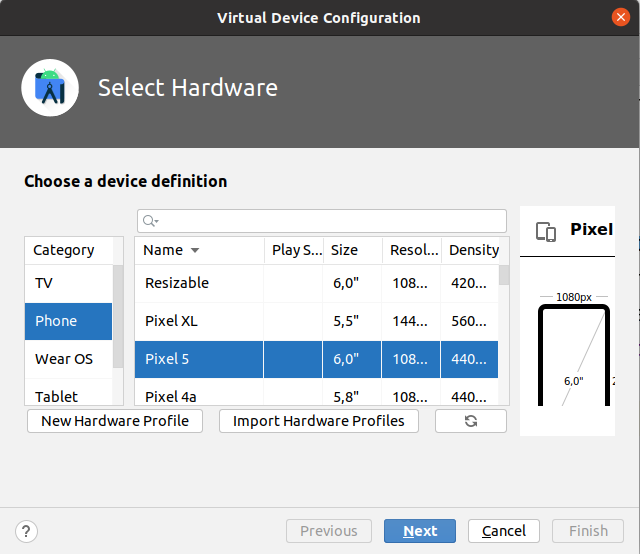Image resolution: width=640 pixels, height=554 pixels.
Task: Click the device preview phone-tablet icon
Action: [546, 232]
